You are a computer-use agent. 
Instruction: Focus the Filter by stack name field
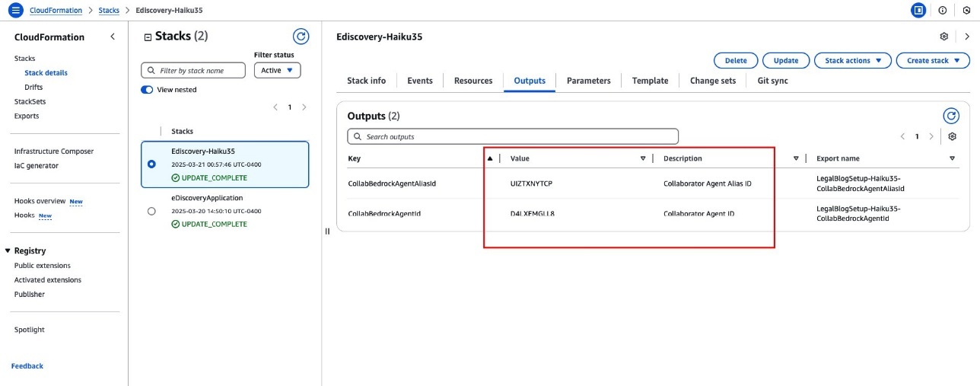[x=193, y=70]
